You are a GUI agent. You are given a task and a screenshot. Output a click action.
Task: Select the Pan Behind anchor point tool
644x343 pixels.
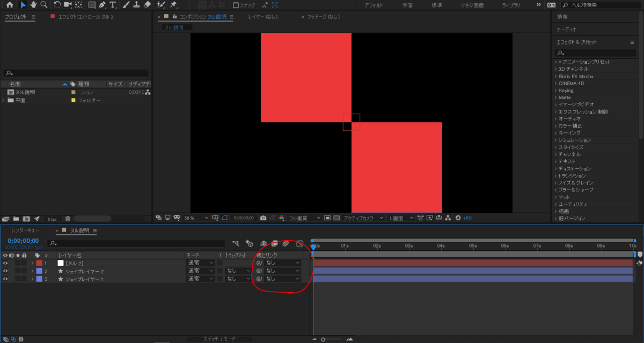[79, 5]
